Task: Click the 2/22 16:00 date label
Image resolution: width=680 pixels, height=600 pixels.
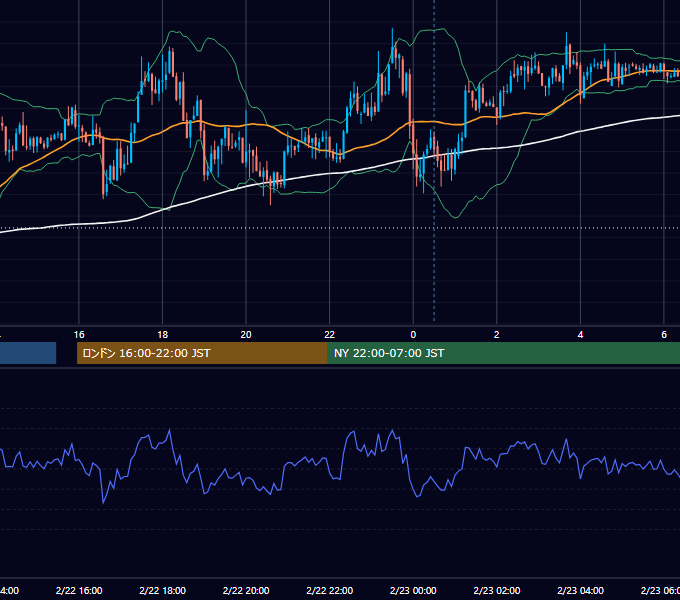Action: 79,590
